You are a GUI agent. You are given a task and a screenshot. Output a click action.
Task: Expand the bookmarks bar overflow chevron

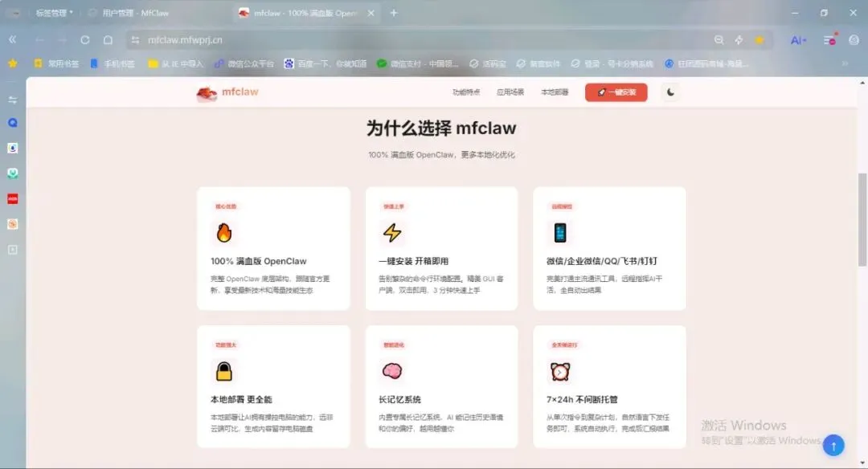[x=845, y=63]
